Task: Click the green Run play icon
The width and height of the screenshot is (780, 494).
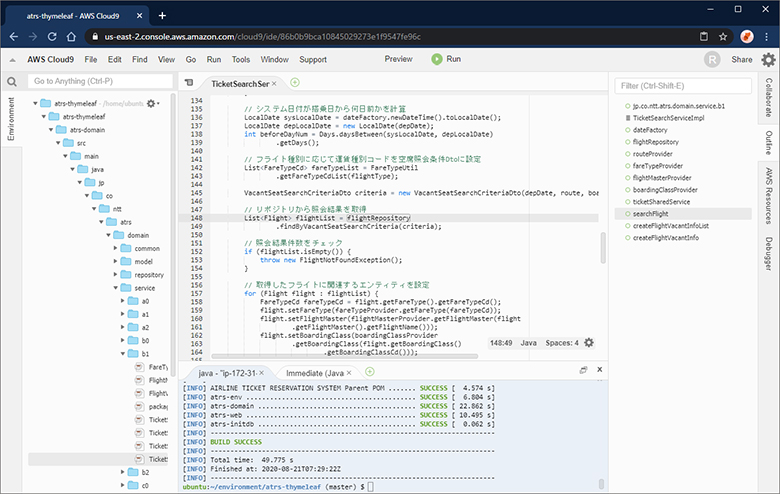Action: [437, 59]
